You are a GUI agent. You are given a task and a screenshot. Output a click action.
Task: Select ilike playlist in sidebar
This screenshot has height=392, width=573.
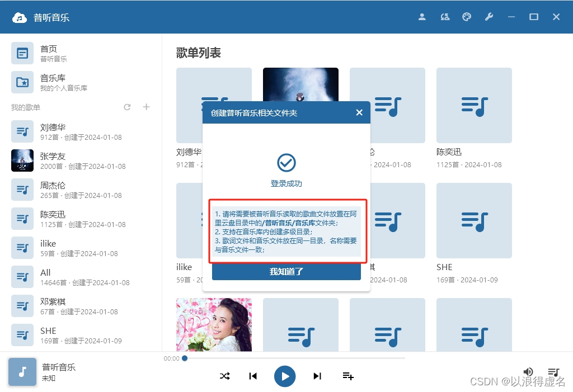point(81,248)
